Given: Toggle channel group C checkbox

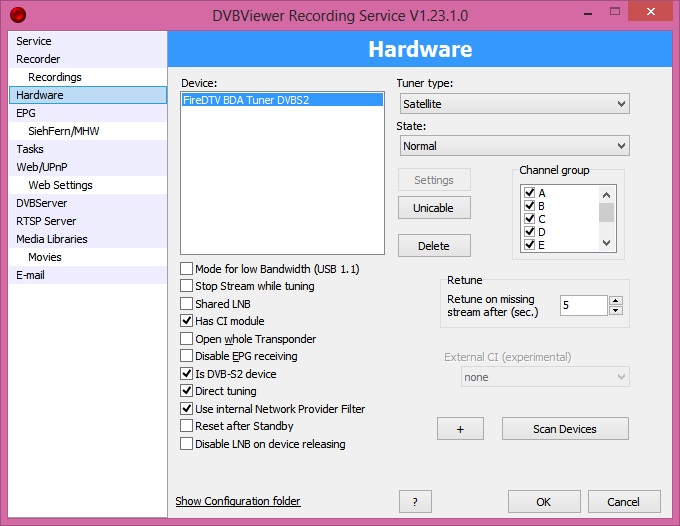Looking at the screenshot, I should (x=529, y=218).
